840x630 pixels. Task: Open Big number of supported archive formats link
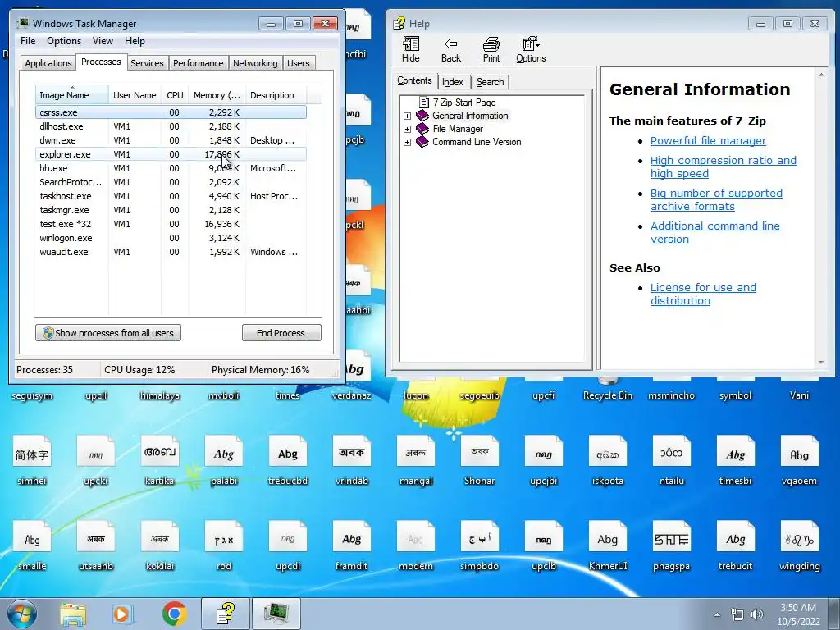pyautogui.click(x=716, y=199)
